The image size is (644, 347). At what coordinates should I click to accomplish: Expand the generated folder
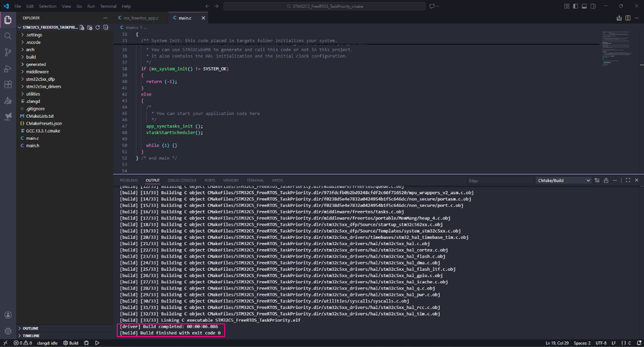click(64, 64)
